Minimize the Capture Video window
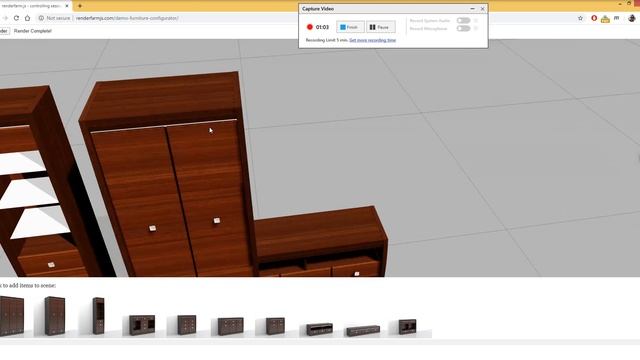640x360 pixels. (472, 9)
